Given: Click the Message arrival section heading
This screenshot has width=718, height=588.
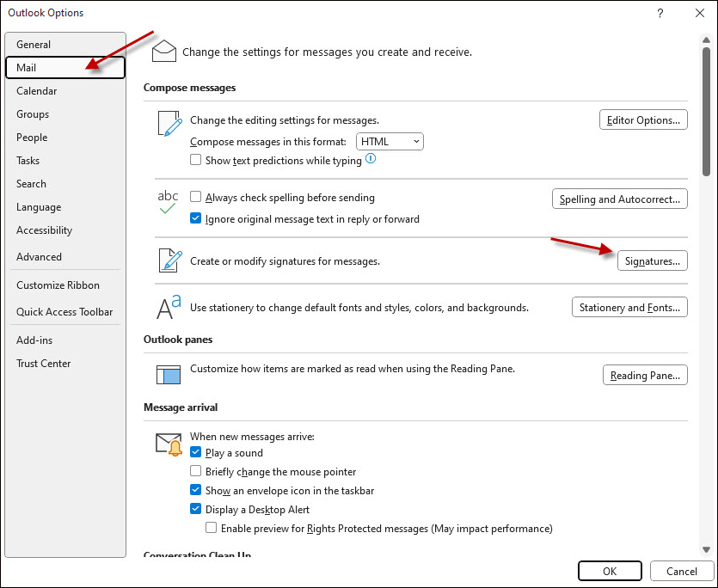Looking at the screenshot, I should click(181, 407).
